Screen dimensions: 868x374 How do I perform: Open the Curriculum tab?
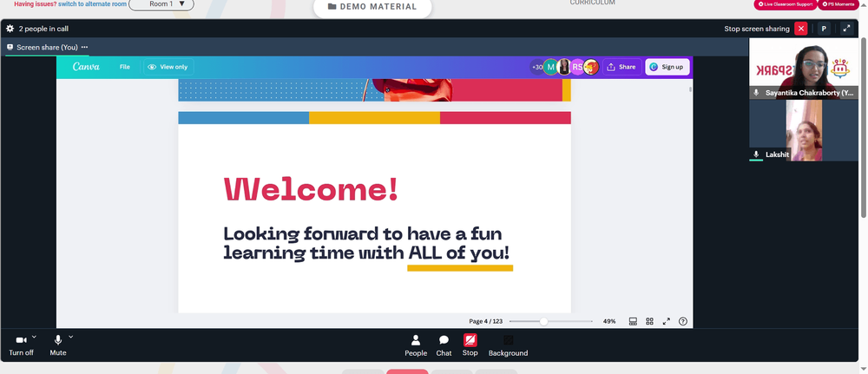coord(592,3)
